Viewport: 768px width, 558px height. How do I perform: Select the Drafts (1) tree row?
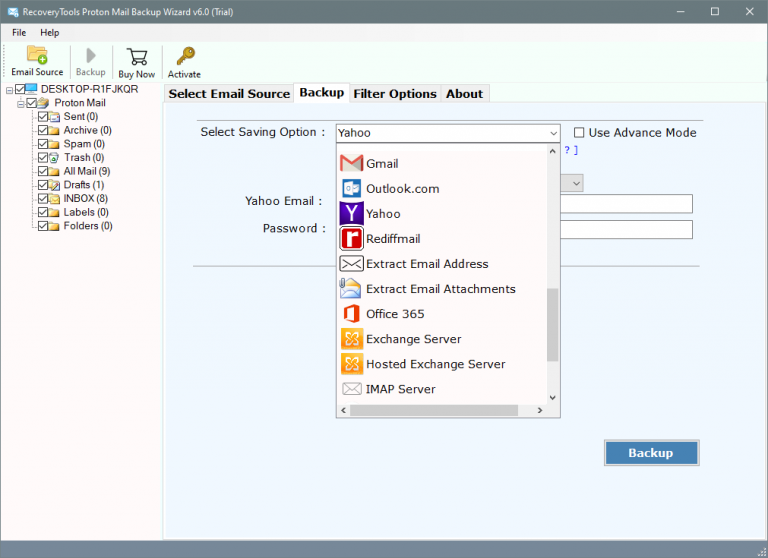tap(84, 185)
